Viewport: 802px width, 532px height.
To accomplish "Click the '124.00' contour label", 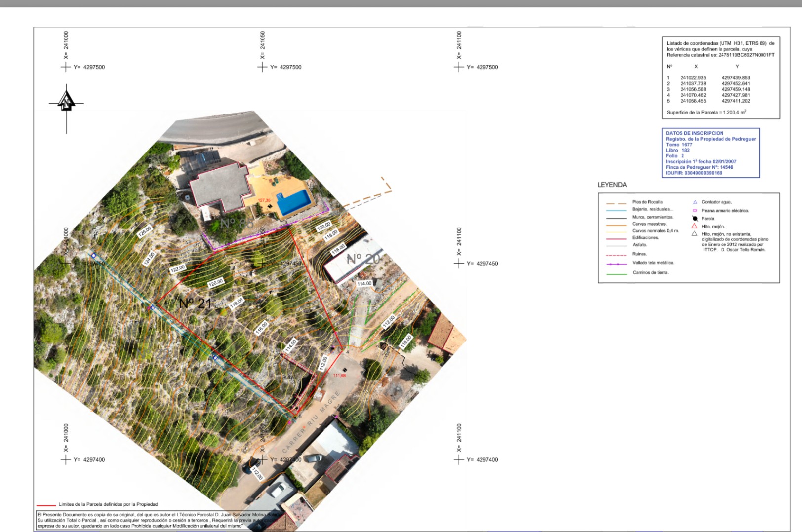I will pyautogui.click(x=149, y=258).
